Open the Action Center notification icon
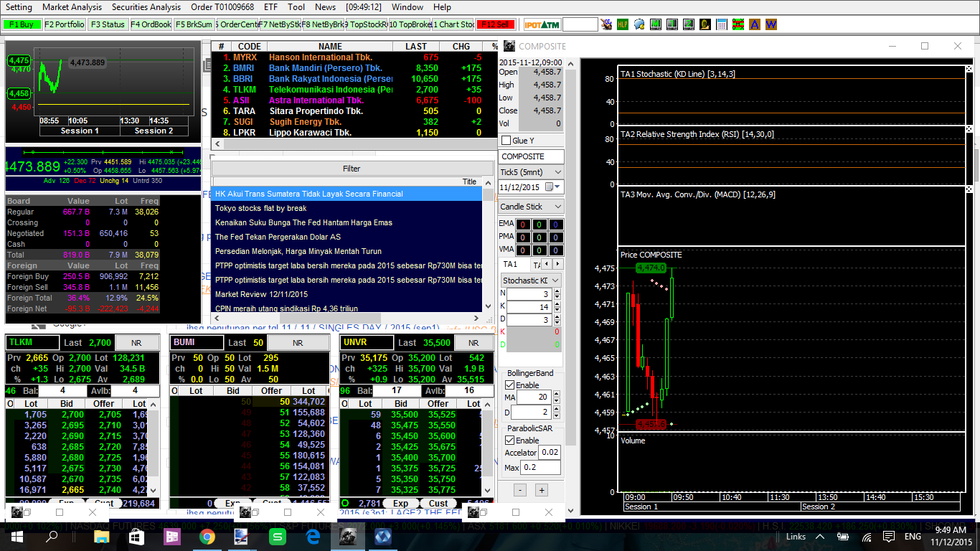 (888, 537)
